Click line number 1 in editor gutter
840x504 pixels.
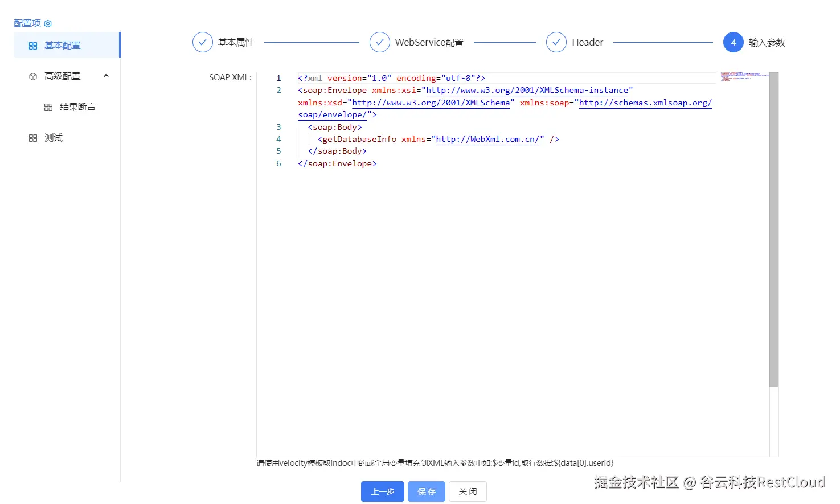(278, 78)
